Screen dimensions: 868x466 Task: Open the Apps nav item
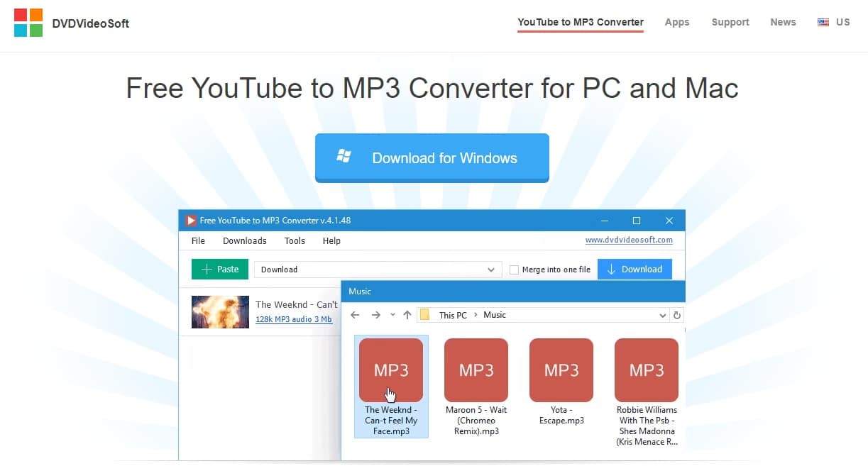point(677,22)
